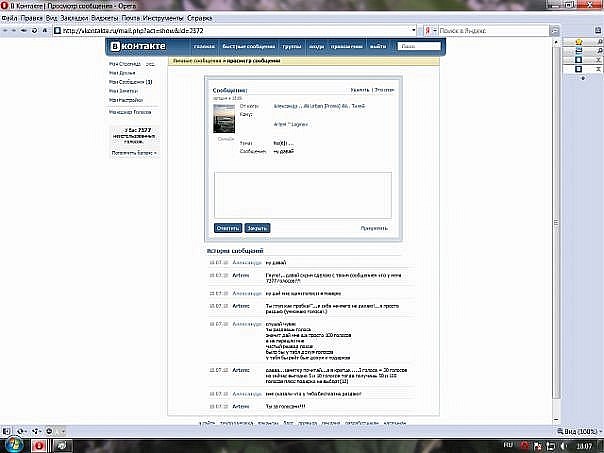The height and width of the screenshot is (453, 604).
Task: Click Пополнить баланс link
Action: [x=134, y=153]
